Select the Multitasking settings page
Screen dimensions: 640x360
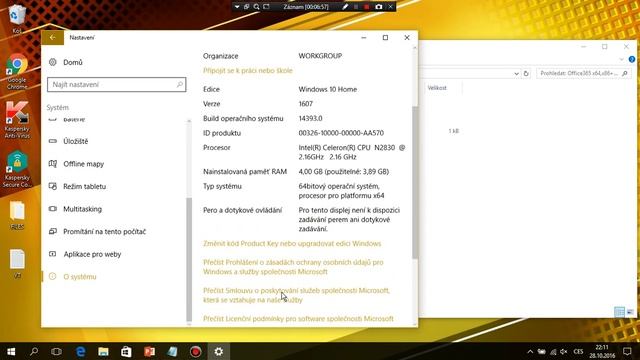tap(82, 209)
